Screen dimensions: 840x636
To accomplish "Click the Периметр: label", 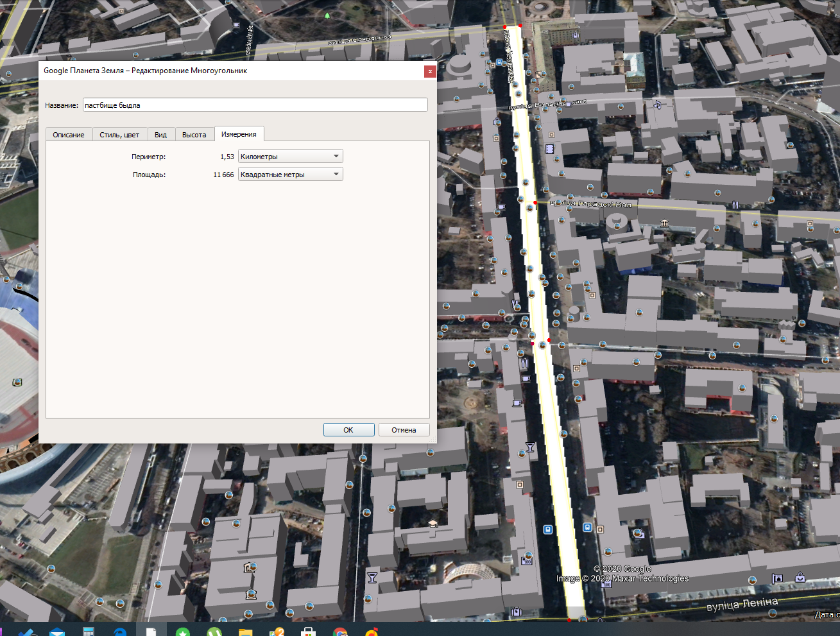I will coord(148,157).
